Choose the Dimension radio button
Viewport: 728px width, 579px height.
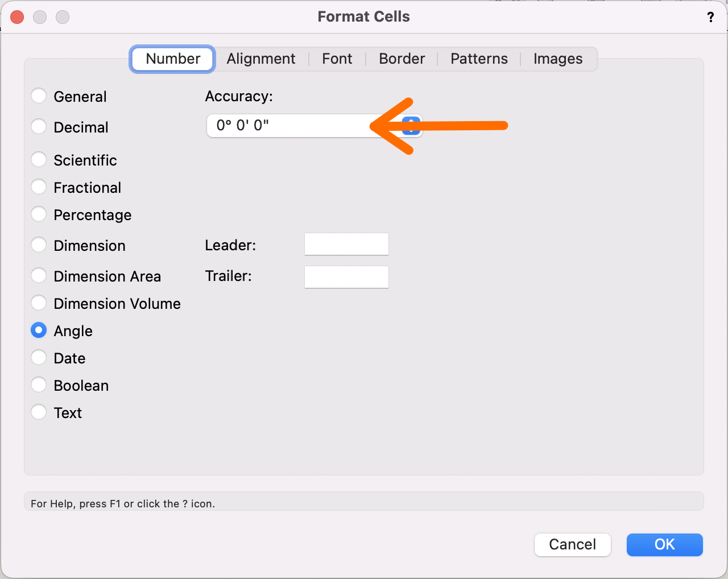(39, 245)
